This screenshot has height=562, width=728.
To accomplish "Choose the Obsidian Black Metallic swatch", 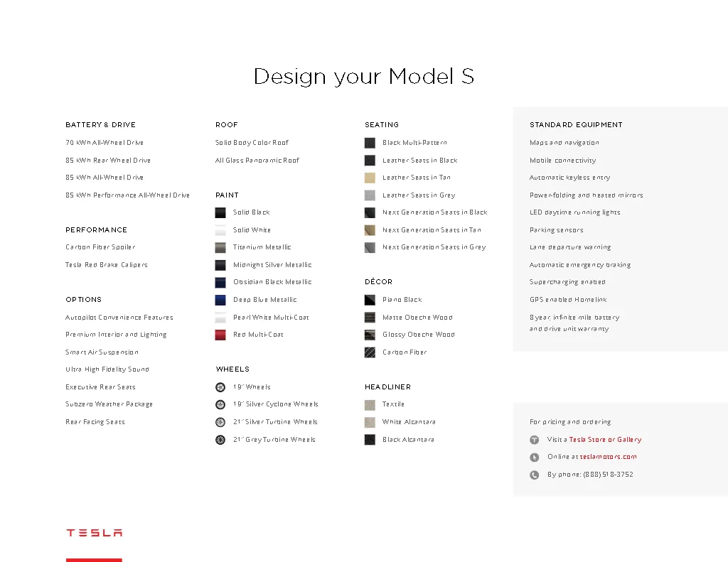I will click(220, 282).
